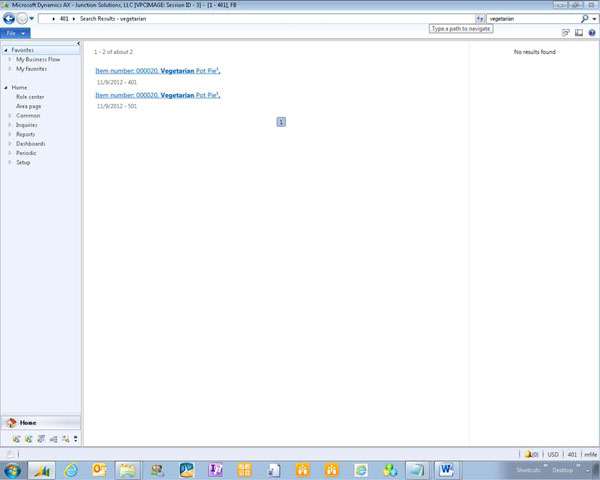Open the people/users icon in taskbar
Viewport: 600px width, 480px height.
point(157,470)
